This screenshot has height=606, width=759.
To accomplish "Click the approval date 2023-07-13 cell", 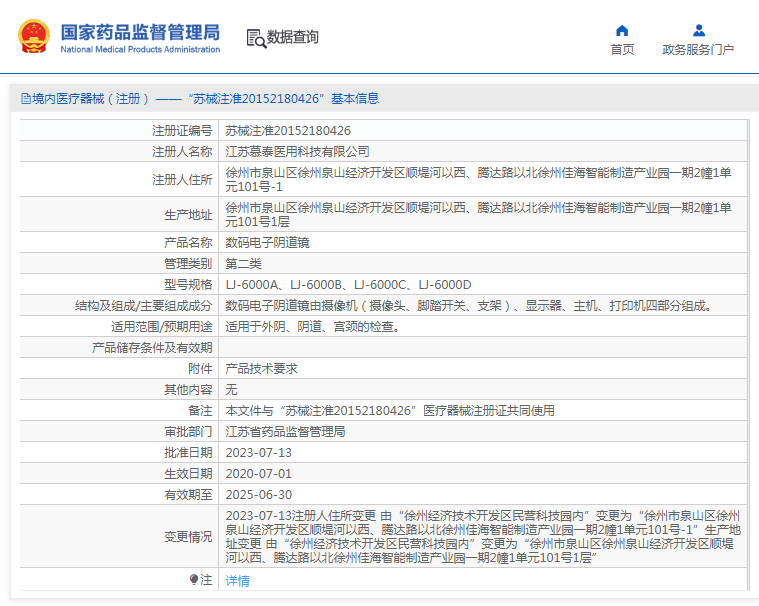I will click(x=258, y=452).
